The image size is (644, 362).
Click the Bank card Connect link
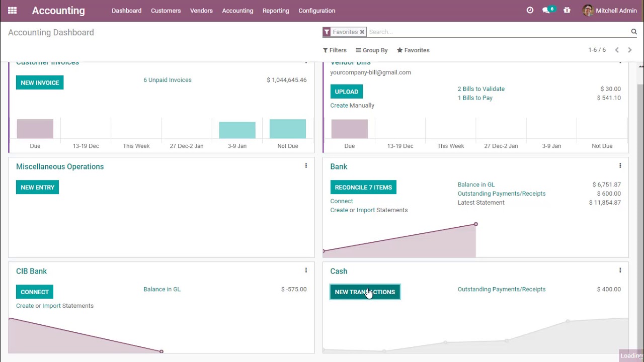(x=342, y=201)
